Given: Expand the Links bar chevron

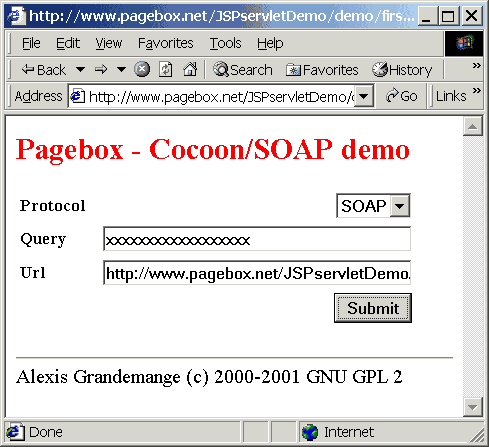Looking at the screenshot, I should (x=477, y=91).
